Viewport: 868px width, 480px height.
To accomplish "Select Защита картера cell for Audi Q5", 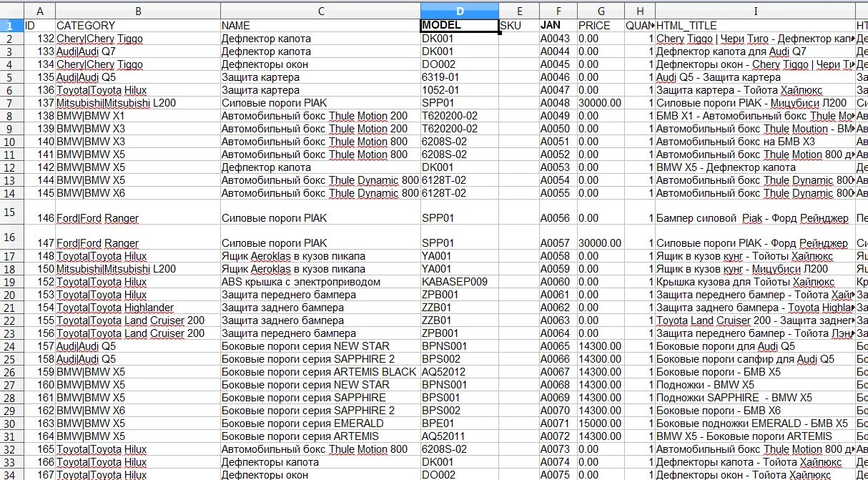I will 320,77.
